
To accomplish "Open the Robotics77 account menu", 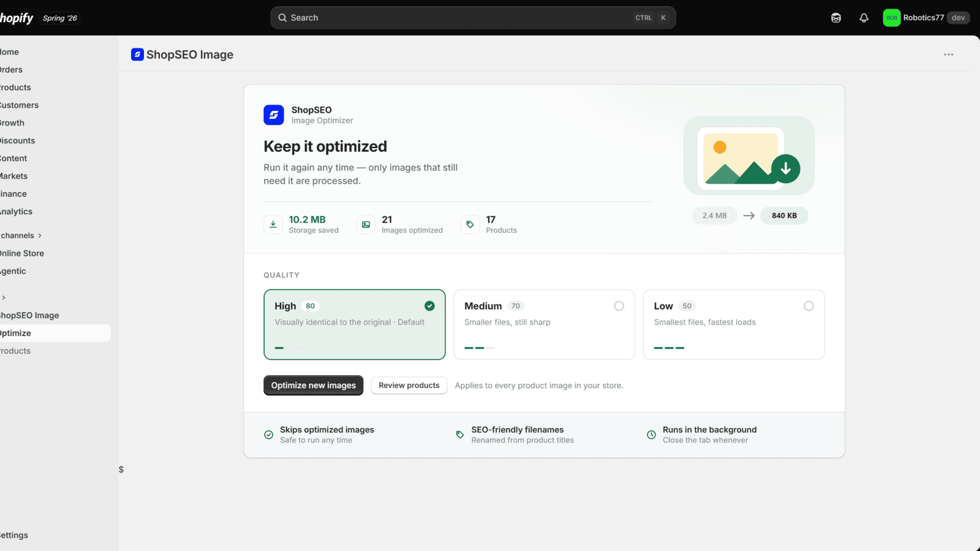I will (926, 18).
